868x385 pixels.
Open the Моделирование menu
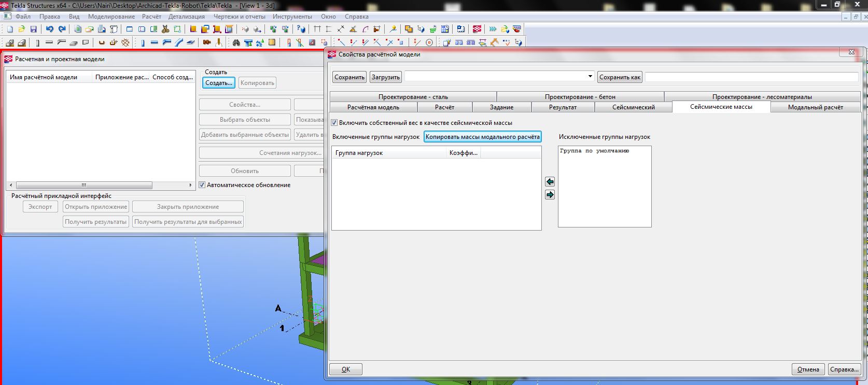tap(111, 17)
